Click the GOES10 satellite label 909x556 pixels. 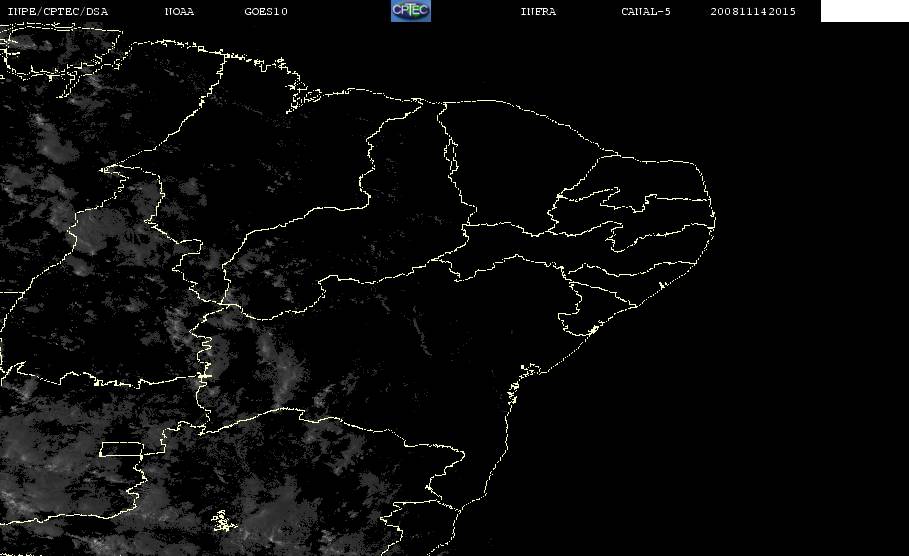point(266,11)
